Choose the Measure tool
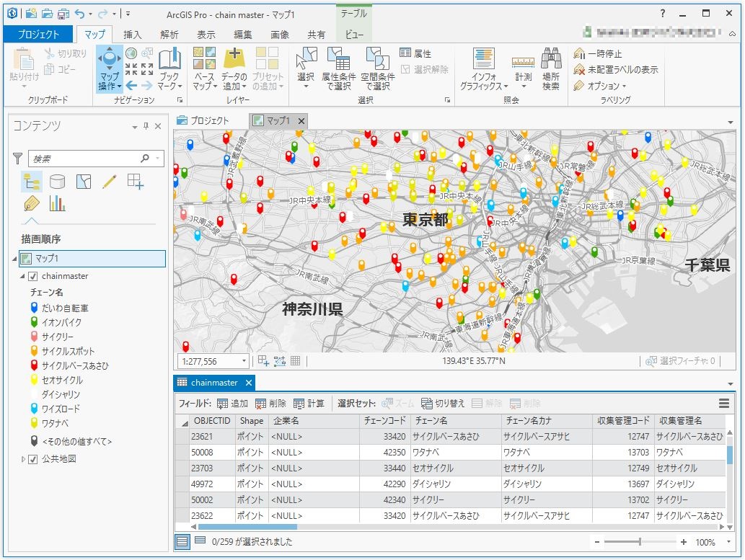 pos(523,68)
